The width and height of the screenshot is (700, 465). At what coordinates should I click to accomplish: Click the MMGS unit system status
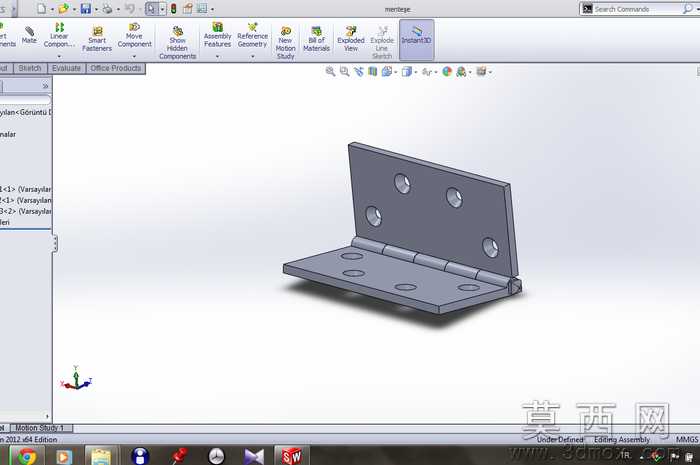[687, 440]
